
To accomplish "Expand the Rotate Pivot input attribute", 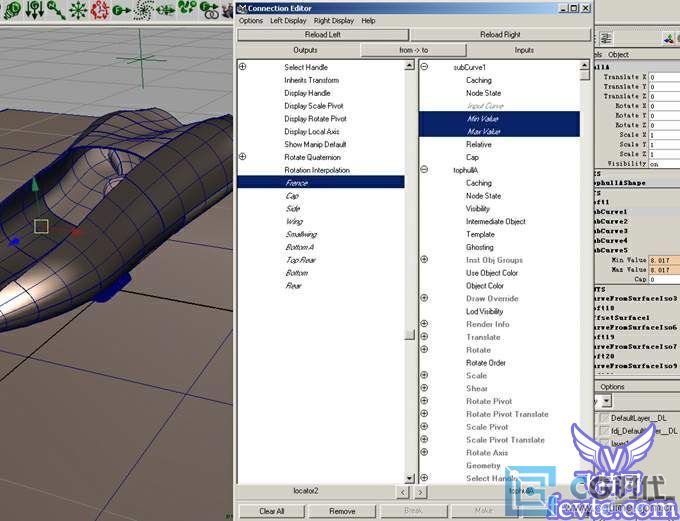I will coord(425,401).
